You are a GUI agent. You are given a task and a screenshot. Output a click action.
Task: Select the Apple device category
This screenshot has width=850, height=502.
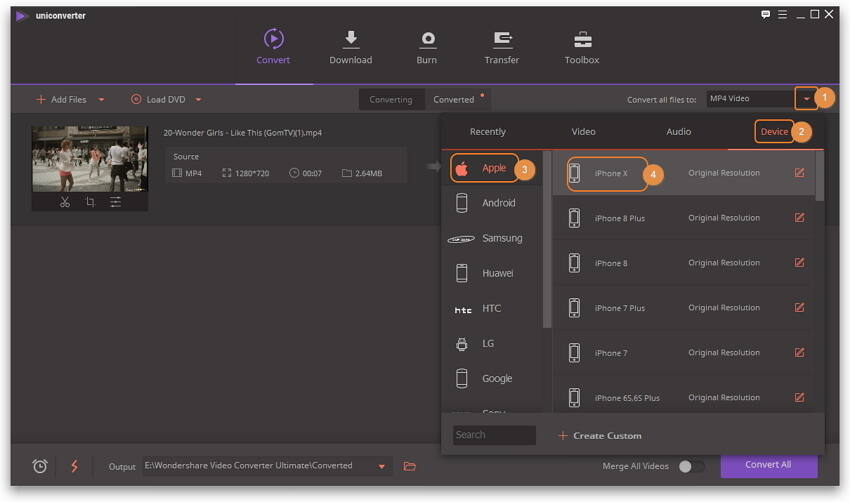coord(492,169)
